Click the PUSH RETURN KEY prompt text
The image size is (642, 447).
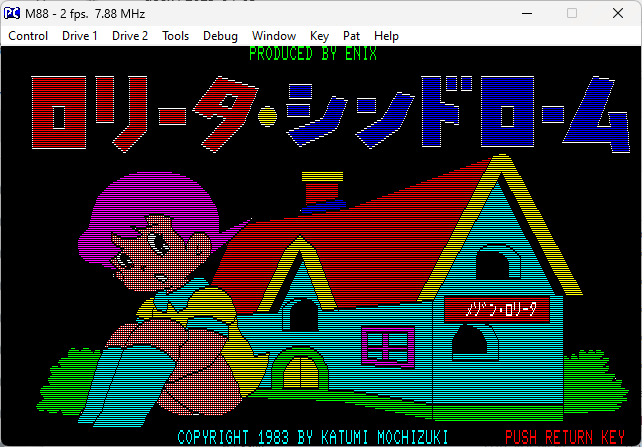(565, 437)
